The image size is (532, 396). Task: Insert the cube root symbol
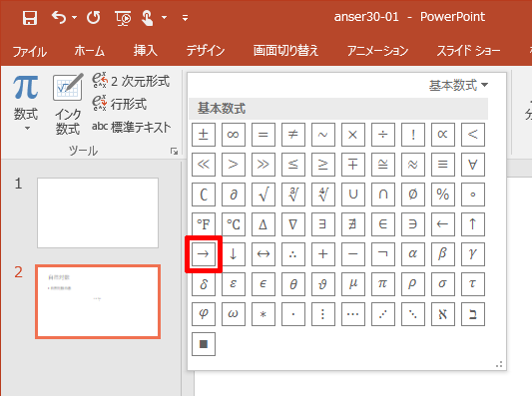click(x=293, y=195)
